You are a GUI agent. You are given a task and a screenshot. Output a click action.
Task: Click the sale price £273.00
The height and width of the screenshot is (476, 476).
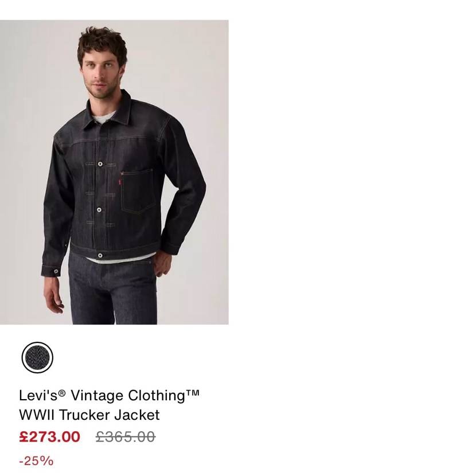50,437
